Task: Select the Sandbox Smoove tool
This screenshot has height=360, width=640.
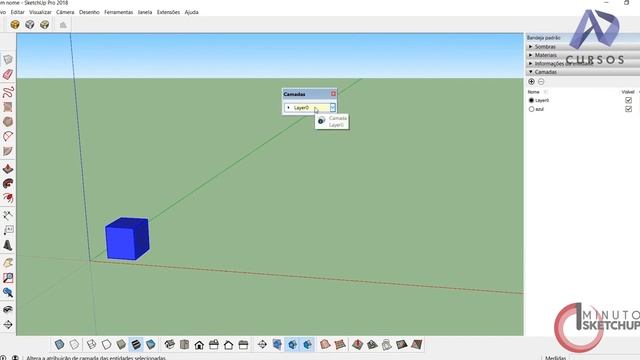Action: tap(358, 344)
